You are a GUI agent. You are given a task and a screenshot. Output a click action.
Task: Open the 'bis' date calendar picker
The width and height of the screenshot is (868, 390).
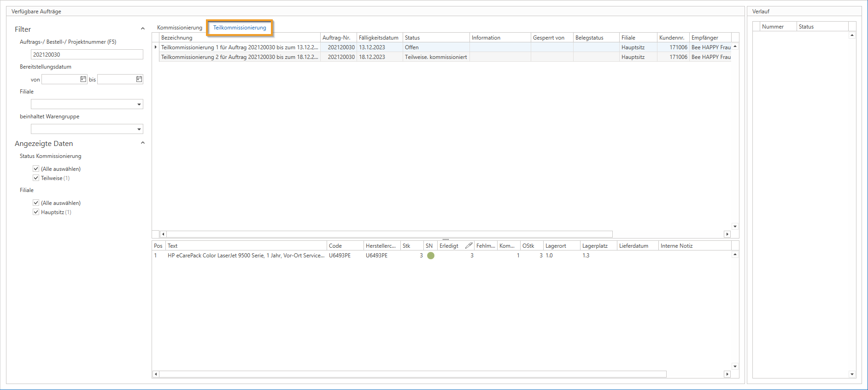139,79
